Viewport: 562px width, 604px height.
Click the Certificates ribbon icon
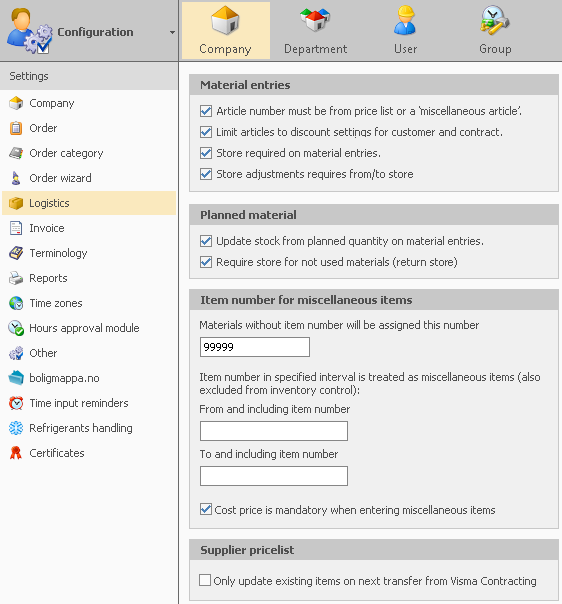point(16,453)
